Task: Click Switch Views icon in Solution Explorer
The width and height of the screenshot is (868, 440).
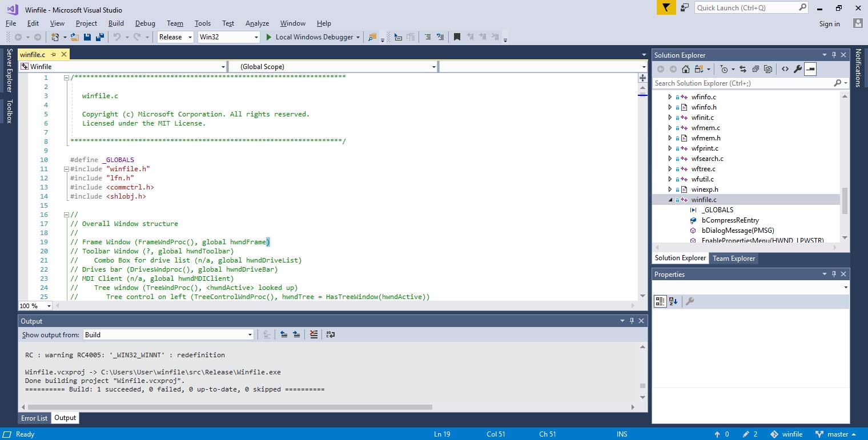Action: [699, 69]
